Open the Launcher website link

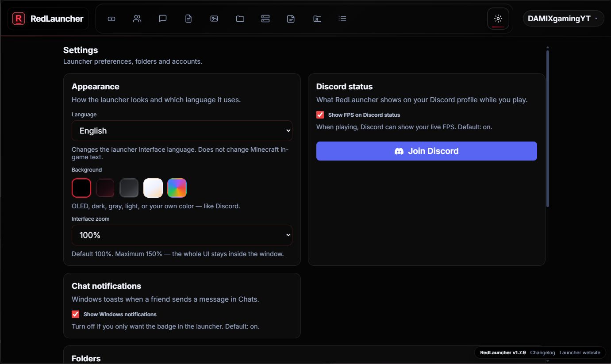pos(580,353)
